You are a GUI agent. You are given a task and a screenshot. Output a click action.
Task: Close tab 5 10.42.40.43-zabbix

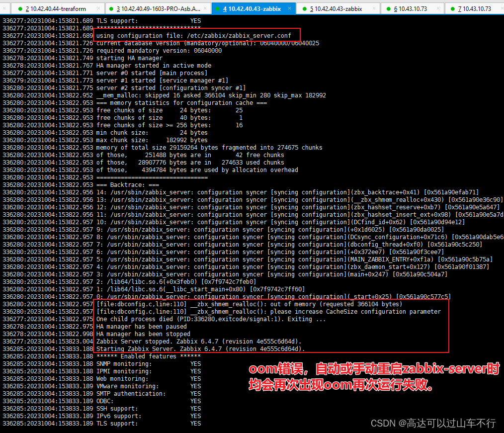[374, 8]
